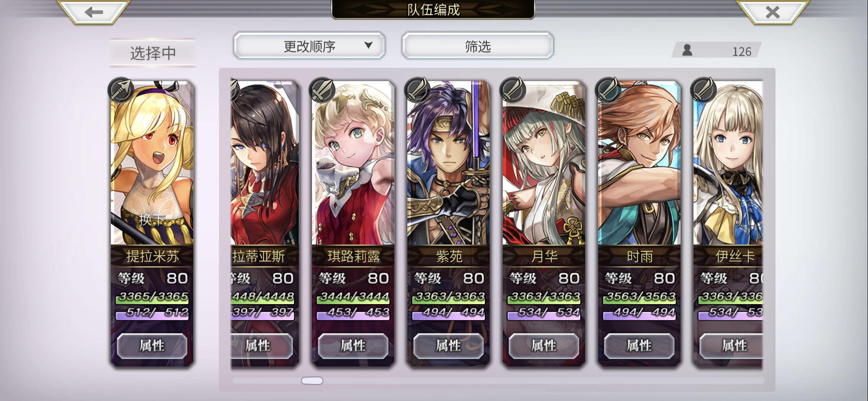Go back using the arrow icon

[x=93, y=12]
